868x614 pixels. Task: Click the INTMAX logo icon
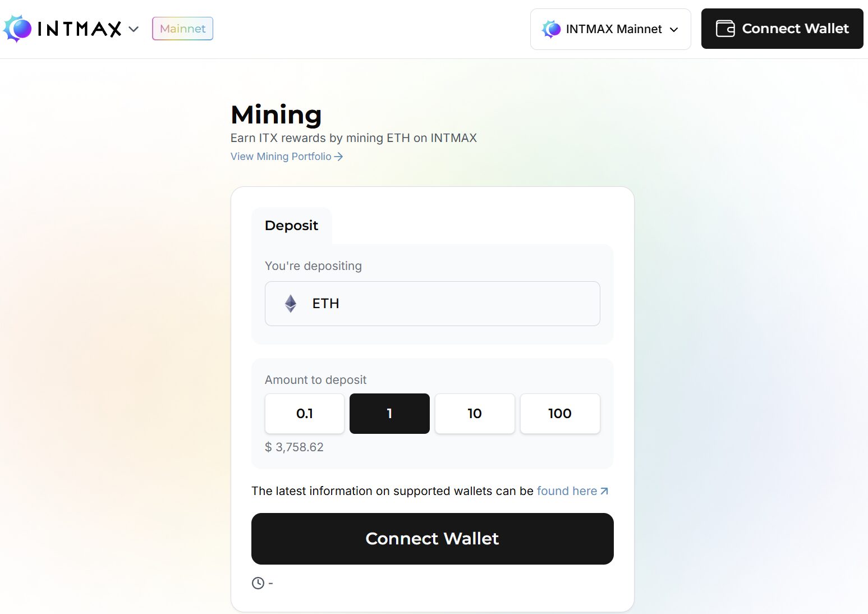[17, 28]
